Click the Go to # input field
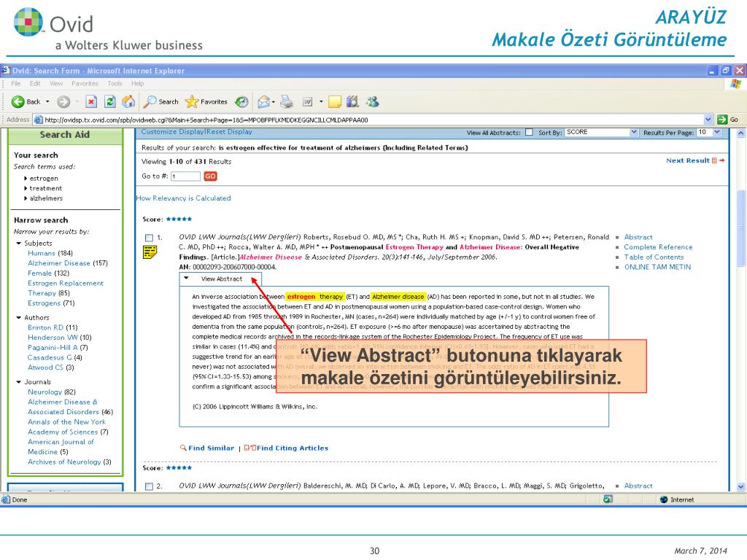Screen dimensions: 747x560 click(185, 176)
